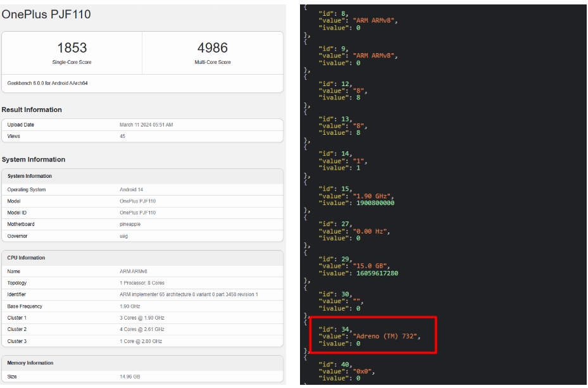Select "OnePlus PJF110" value in Model ID row
Screen dimensions: 588x388
click(x=137, y=213)
